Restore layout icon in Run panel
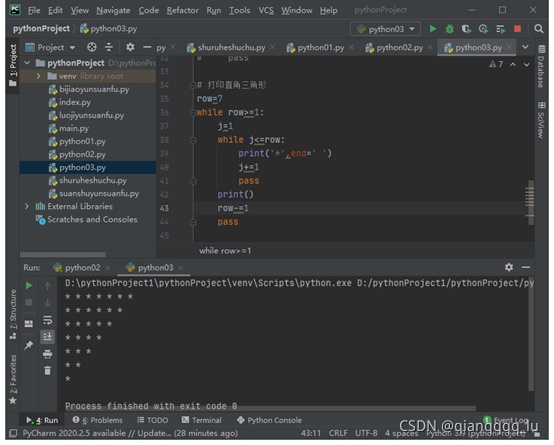Screen dimensions: 554x445 point(29,323)
